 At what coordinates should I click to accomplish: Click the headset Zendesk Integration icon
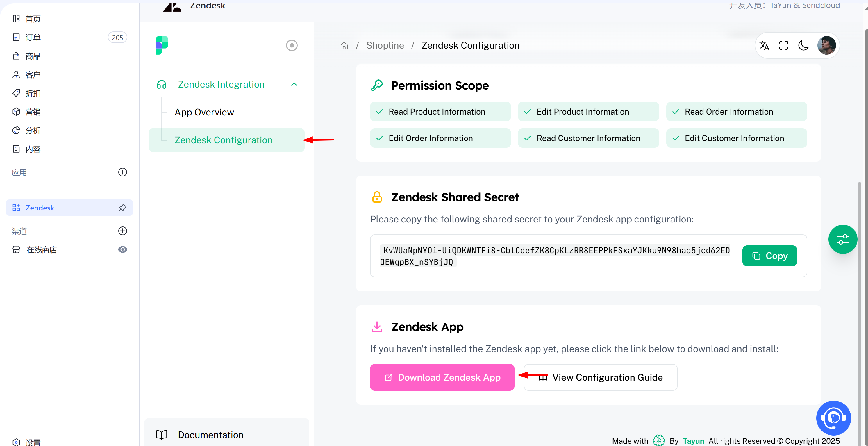162,84
